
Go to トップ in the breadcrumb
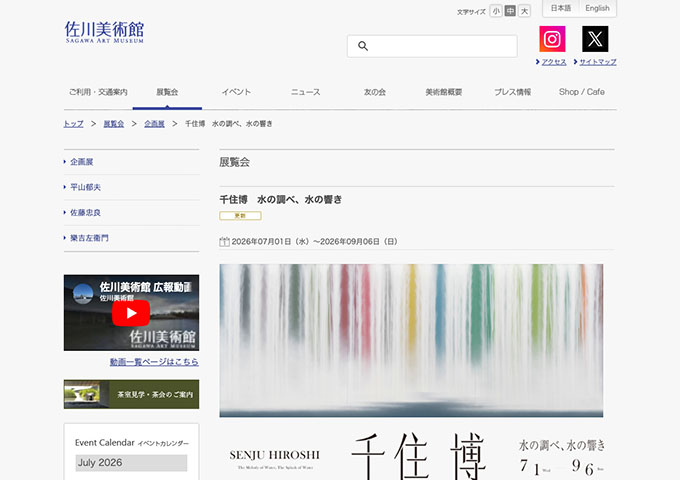pos(73,124)
